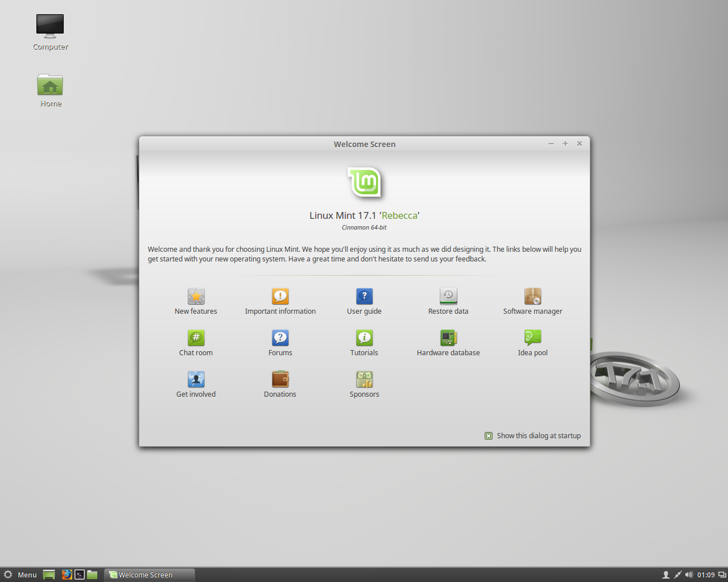Viewport: 728px width, 582px height.
Task: Launch Firefox from the panel
Action: [x=67, y=575]
